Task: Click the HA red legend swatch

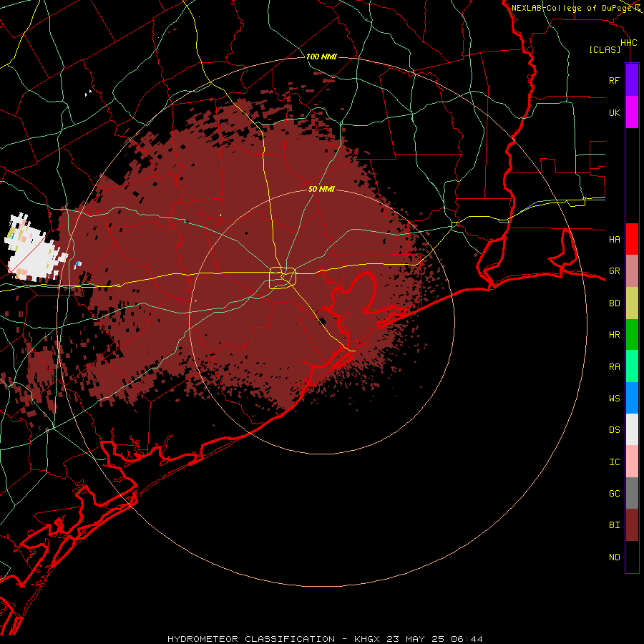Action: click(x=632, y=239)
